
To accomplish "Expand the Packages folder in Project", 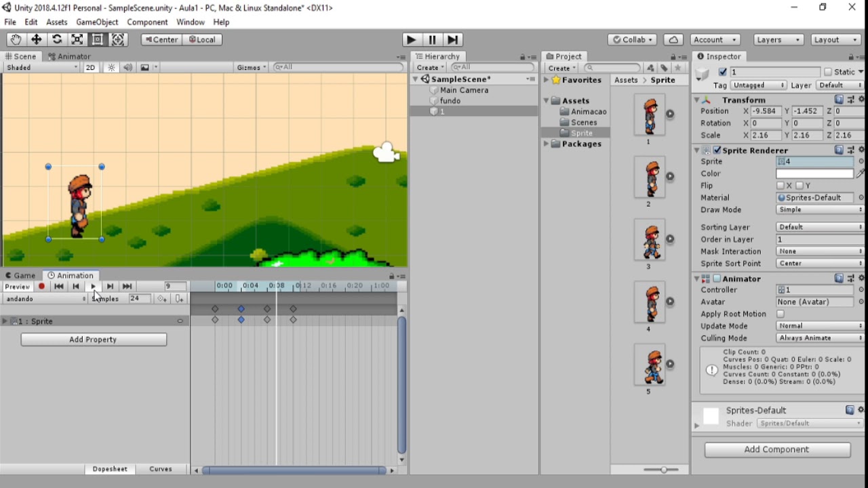I will 547,144.
